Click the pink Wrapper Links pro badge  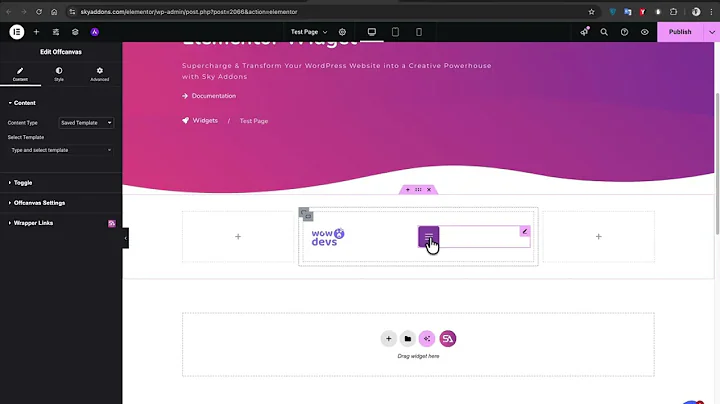tap(112, 224)
